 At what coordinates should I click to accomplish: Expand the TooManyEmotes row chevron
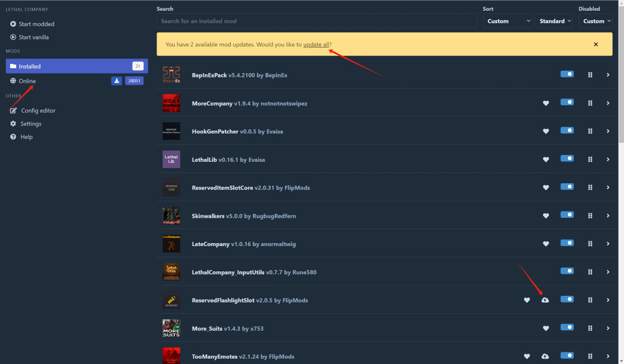(608, 356)
